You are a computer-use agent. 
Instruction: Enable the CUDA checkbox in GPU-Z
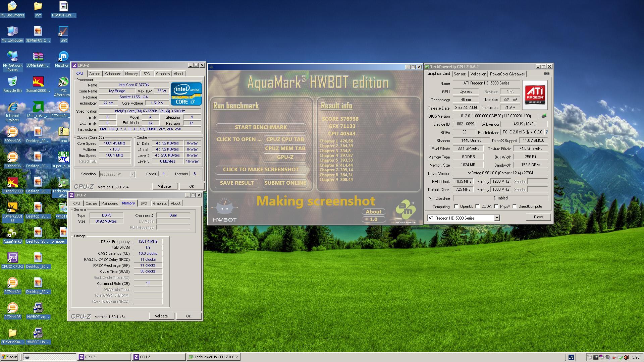477,206
